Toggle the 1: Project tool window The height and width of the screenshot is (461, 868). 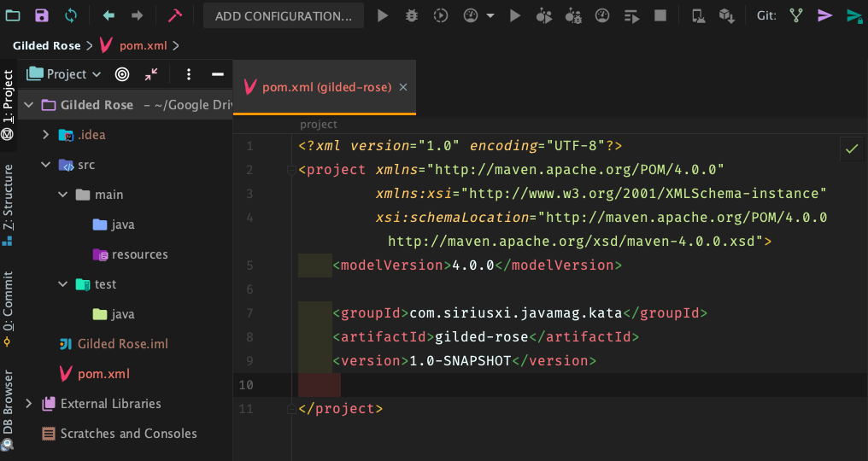point(8,103)
